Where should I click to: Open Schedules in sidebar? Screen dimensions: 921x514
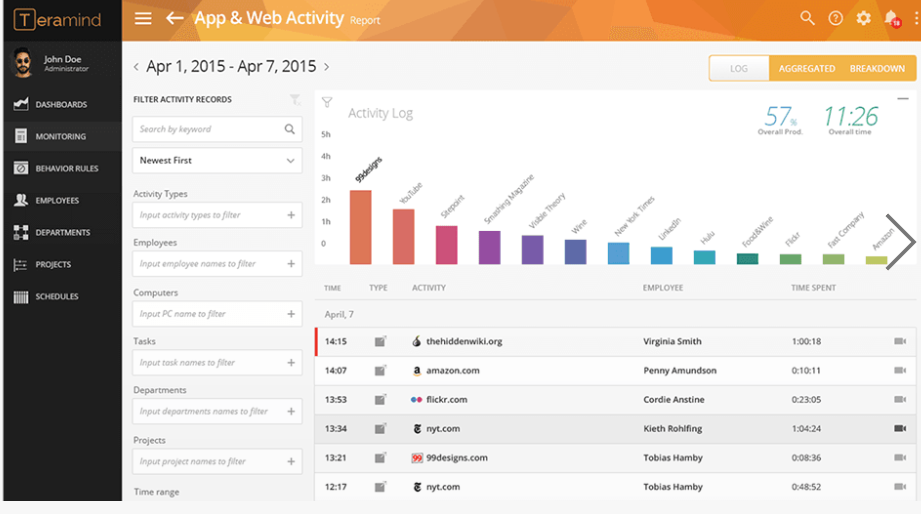pos(62,297)
